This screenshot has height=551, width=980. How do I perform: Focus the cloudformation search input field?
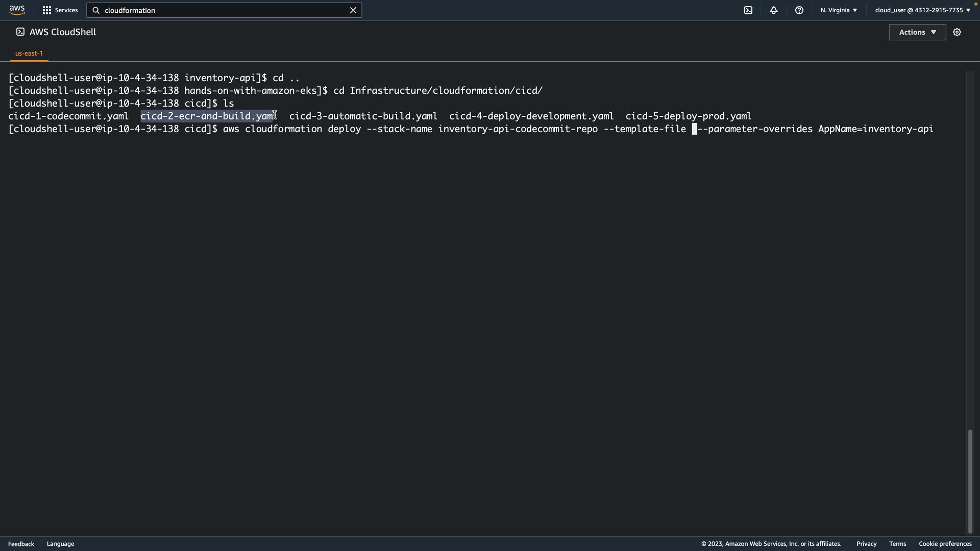tap(225, 10)
